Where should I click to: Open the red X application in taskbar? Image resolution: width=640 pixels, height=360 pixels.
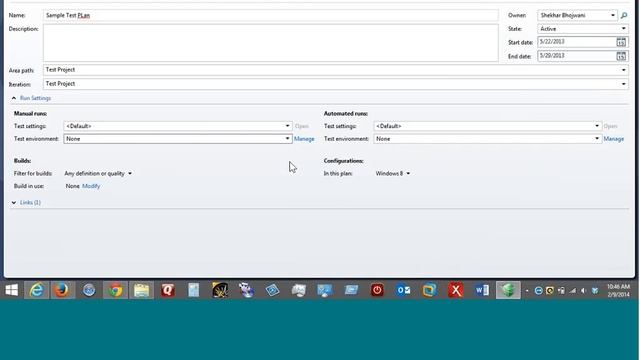(x=456, y=290)
